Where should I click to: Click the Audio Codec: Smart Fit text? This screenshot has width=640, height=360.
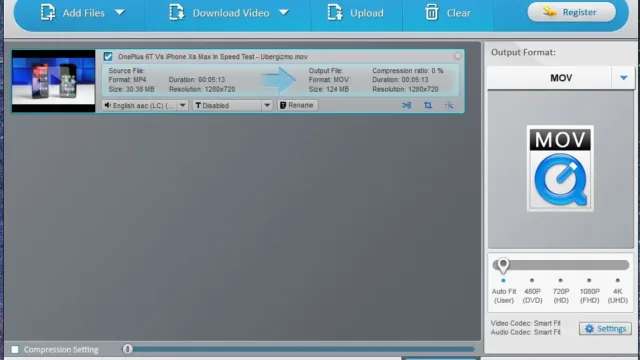[x=525, y=332]
